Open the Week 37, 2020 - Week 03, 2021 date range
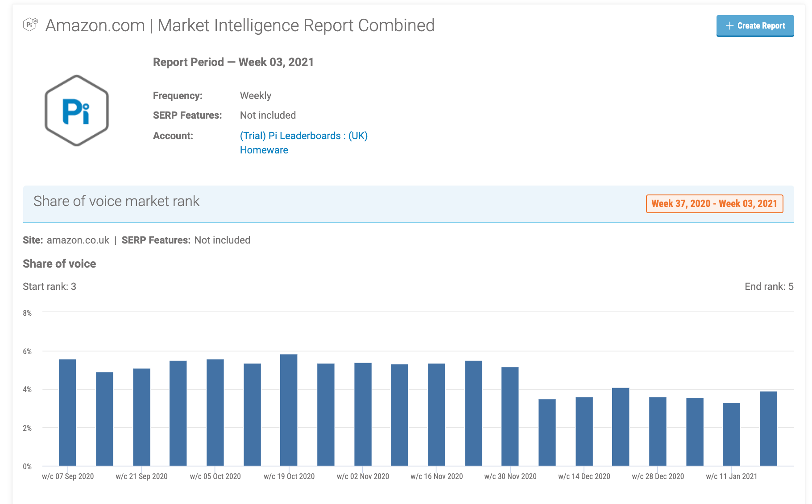Screen dimensions: 812x504 tap(714, 204)
